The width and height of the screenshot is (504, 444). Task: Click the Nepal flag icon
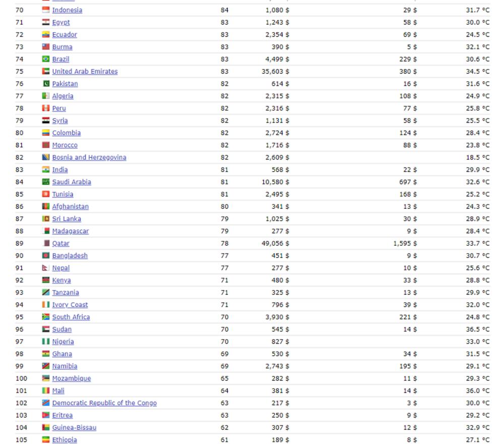click(x=46, y=268)
